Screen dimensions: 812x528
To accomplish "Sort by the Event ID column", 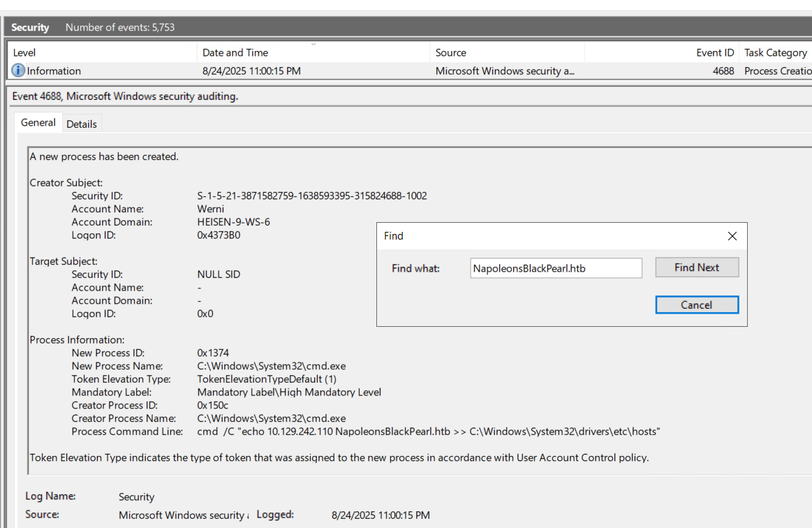I will pyautogui.click(x=715, y=53).
